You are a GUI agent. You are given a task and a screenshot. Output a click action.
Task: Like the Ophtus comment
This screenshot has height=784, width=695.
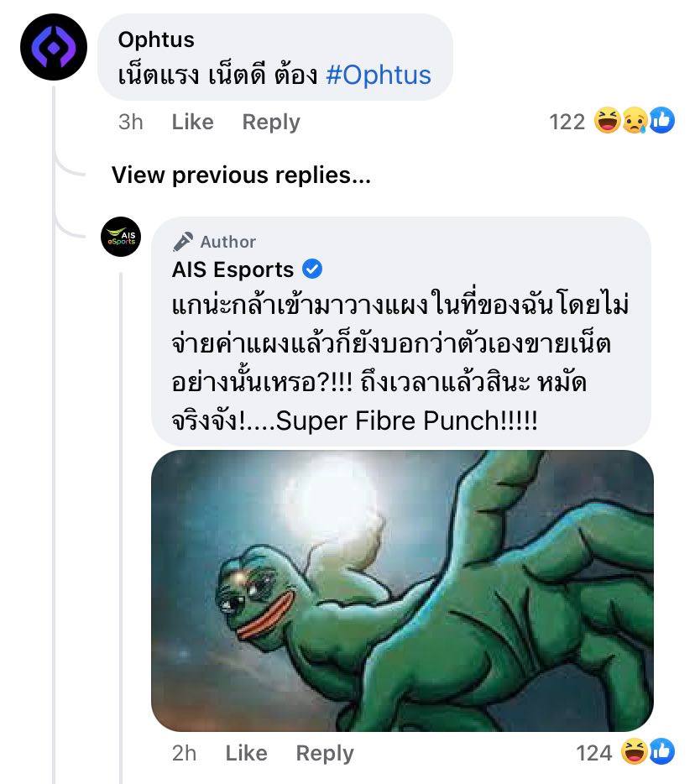192,122
